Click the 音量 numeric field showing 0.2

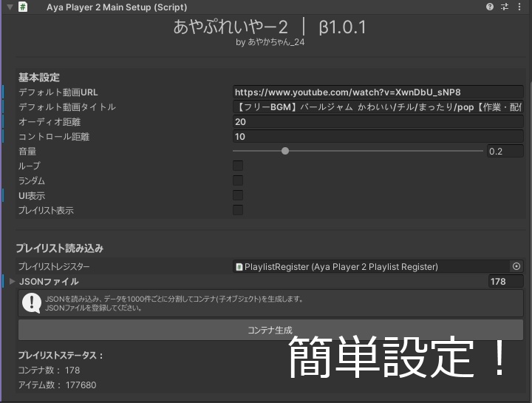point(505,151)
